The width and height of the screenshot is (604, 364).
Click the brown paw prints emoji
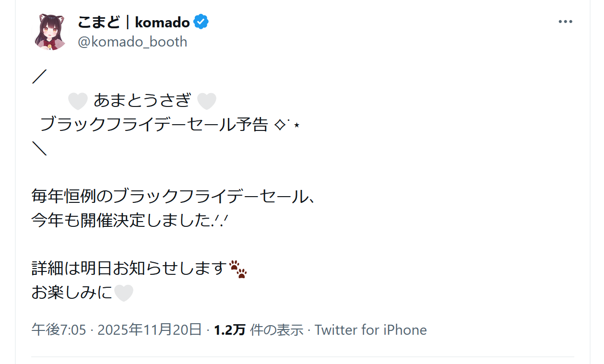[x=238, y=269]
